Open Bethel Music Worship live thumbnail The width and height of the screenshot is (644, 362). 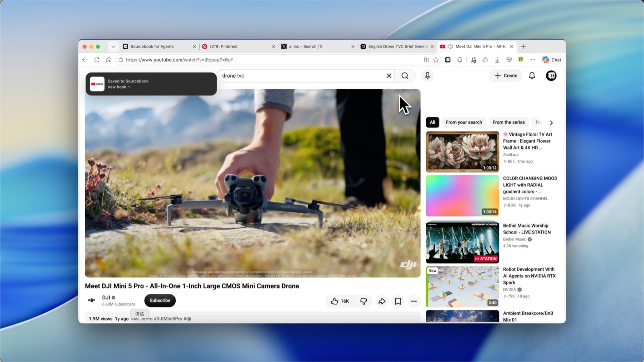pos(462,243)
